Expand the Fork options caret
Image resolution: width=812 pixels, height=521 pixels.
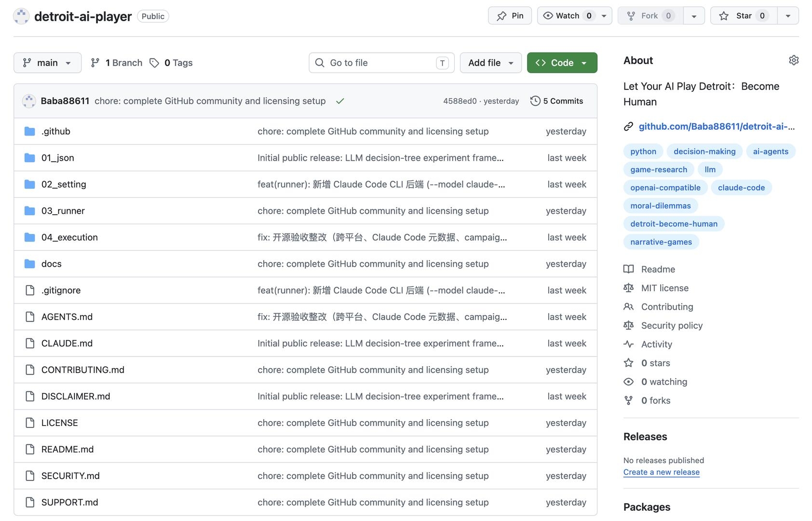tap(694, 16)
